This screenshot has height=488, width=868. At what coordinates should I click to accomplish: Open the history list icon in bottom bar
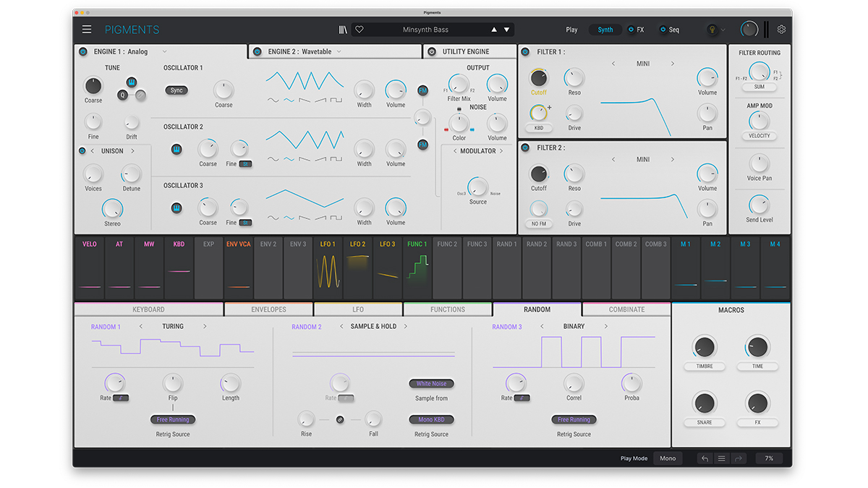click(721, 458)
